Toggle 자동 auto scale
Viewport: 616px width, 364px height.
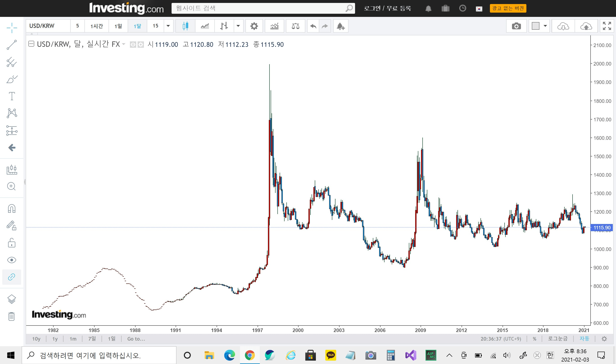584,339
